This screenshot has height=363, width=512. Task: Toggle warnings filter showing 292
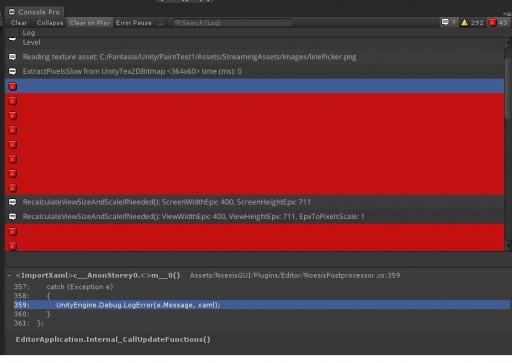click(x=472, y=23)
